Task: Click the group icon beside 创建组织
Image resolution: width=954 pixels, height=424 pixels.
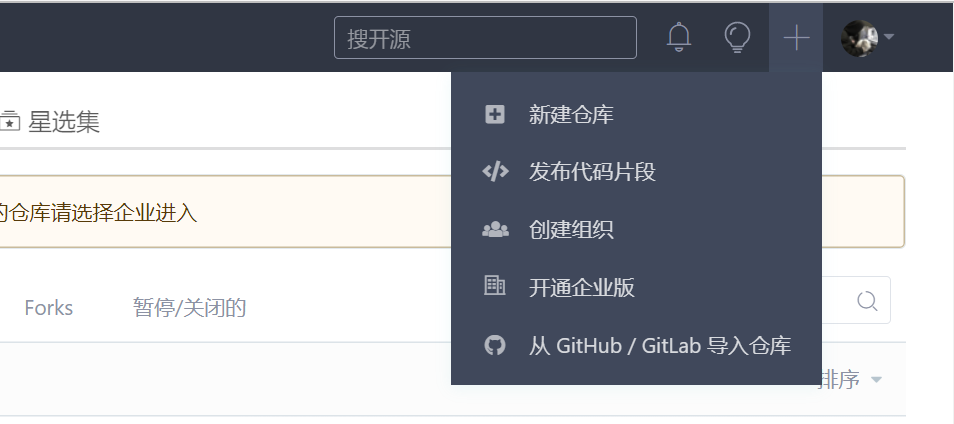Action: click(495, 230)
